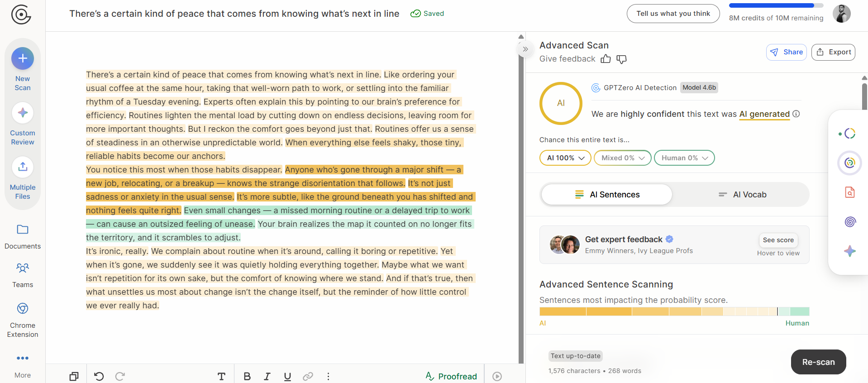Click the 'Give feedback' label
Image resolution: width=868 pixels, height=383 pixels.
(x=567, y=59)
